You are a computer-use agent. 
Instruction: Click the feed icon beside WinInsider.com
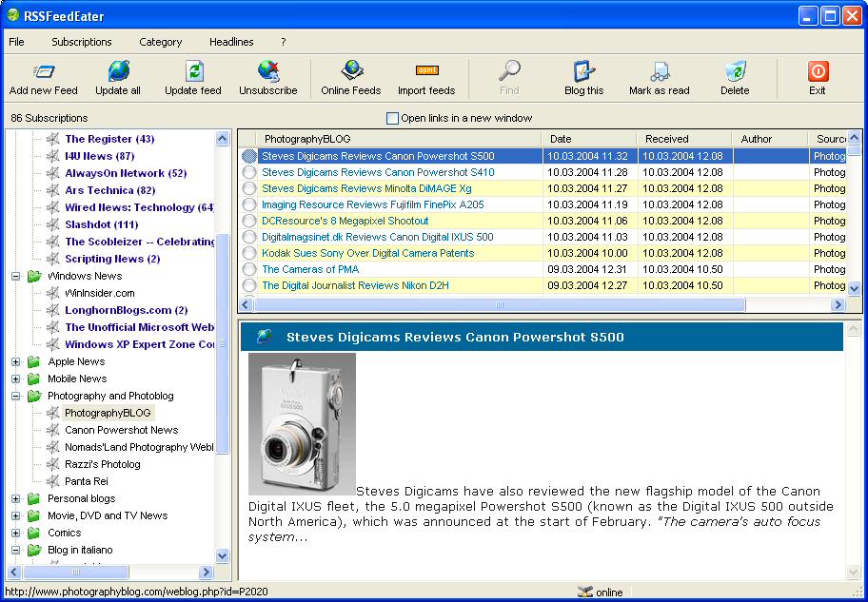(52, 293)
